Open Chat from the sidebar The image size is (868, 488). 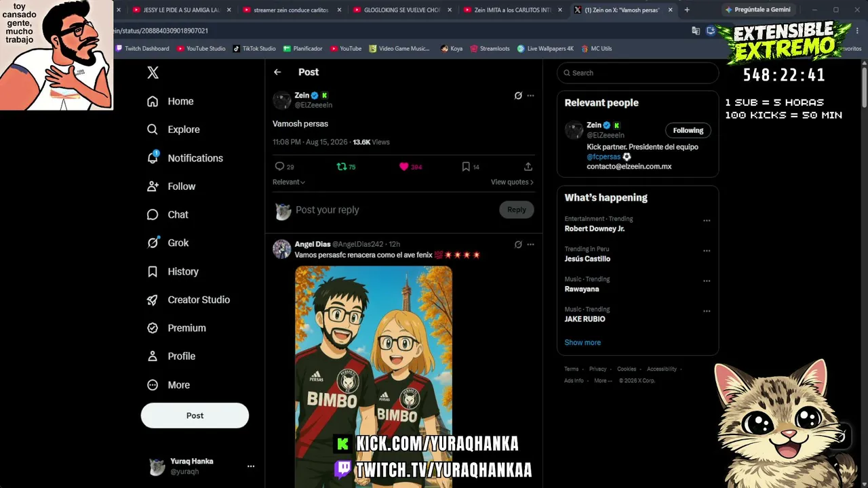167,215
